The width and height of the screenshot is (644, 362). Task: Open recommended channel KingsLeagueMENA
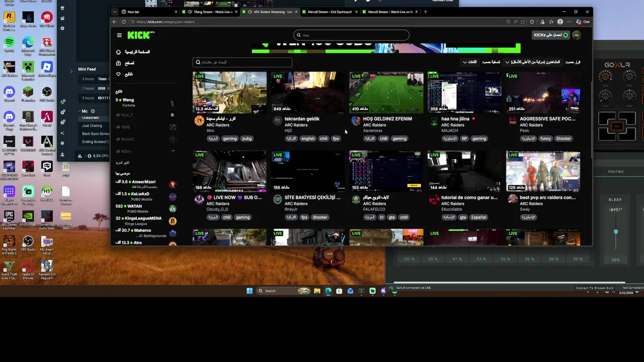(x=145, y=221)
